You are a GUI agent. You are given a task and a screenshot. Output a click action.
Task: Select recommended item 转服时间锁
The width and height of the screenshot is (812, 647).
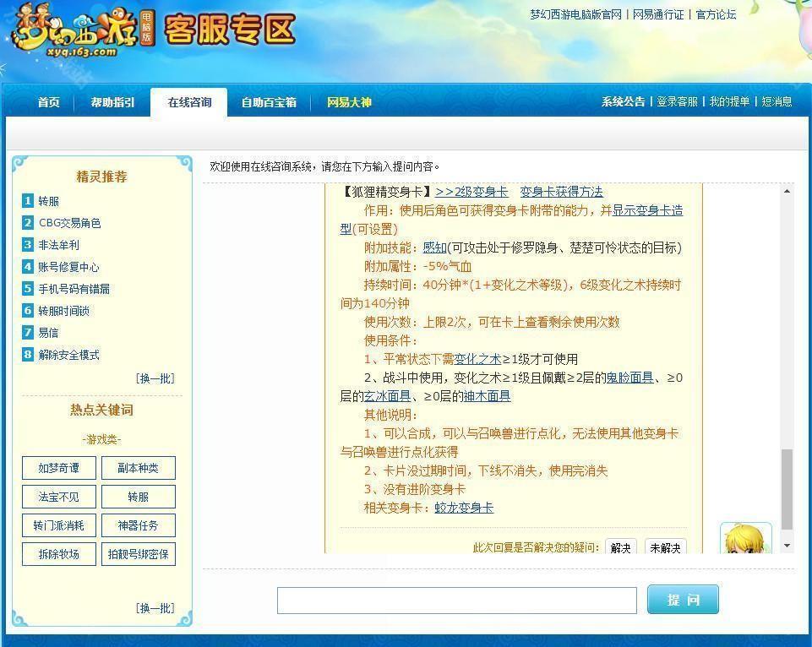tap(63, 311)
